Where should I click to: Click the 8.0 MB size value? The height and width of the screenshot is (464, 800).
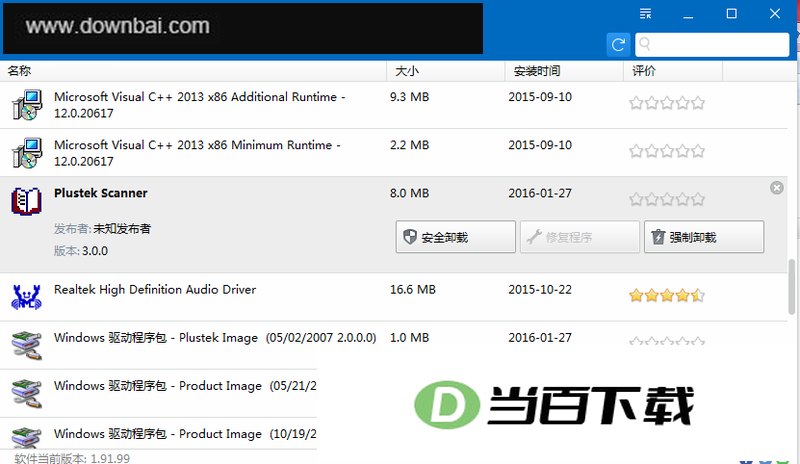(x=409, y=193)
